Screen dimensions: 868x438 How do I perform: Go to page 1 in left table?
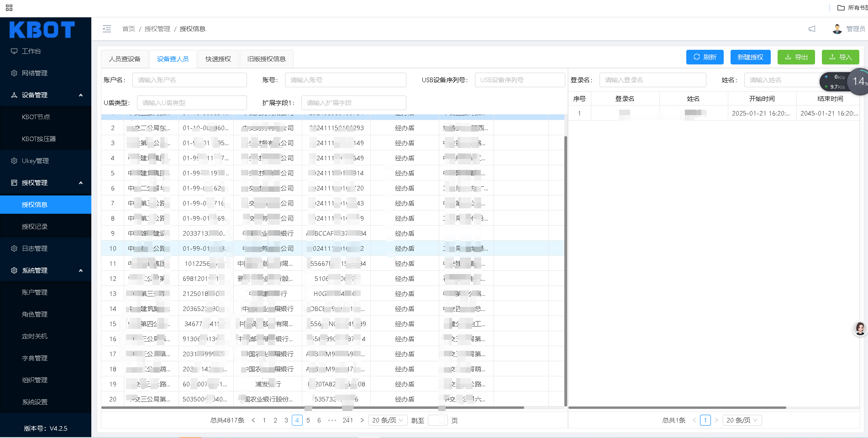click(x=264, y=420)
